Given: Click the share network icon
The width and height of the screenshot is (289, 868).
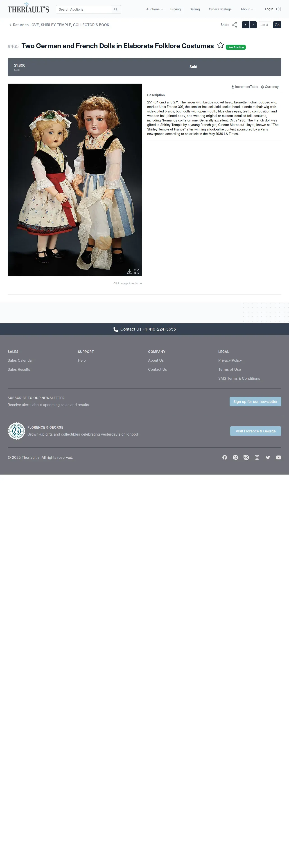Looking at the screenshot, I should 235,25.
